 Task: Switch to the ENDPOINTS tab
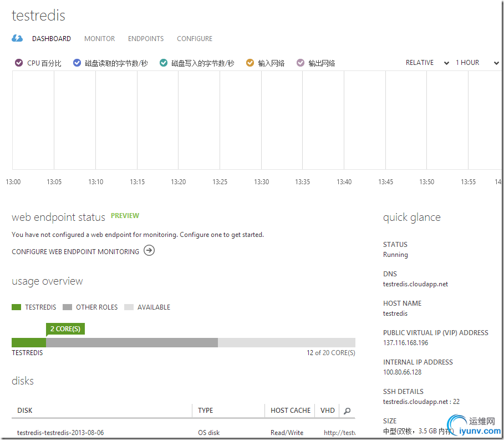146,39
